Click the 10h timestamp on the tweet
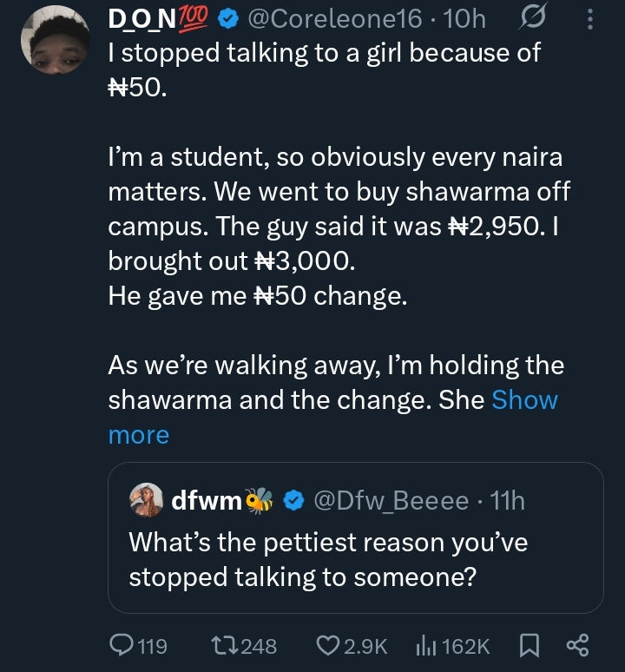This screenshot has height=672, width=625. pos(470,18)
